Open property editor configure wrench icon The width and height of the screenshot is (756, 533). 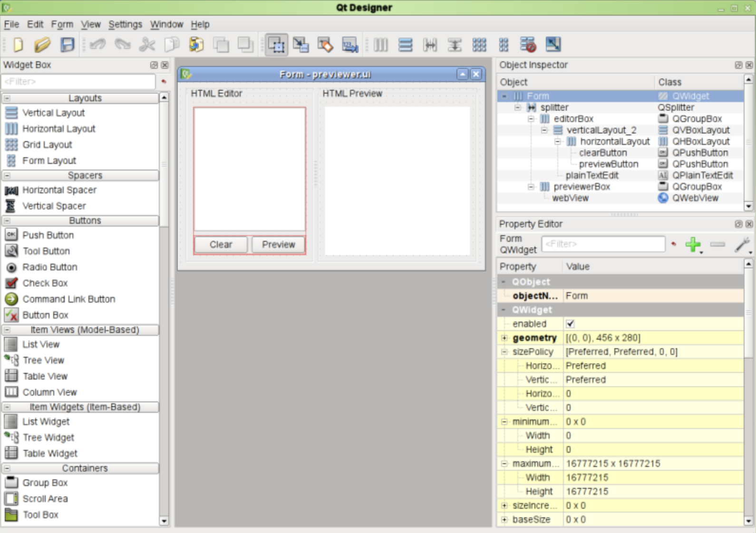click(742, 245)
